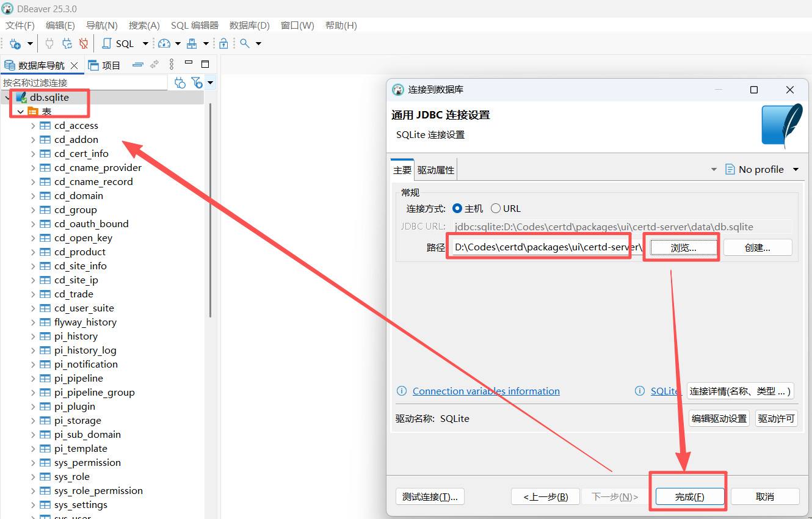Switch to the 驱动属性 tab
Image resolution: width=812 pixels, height=519 pixels.
click(x=436, y=170)
